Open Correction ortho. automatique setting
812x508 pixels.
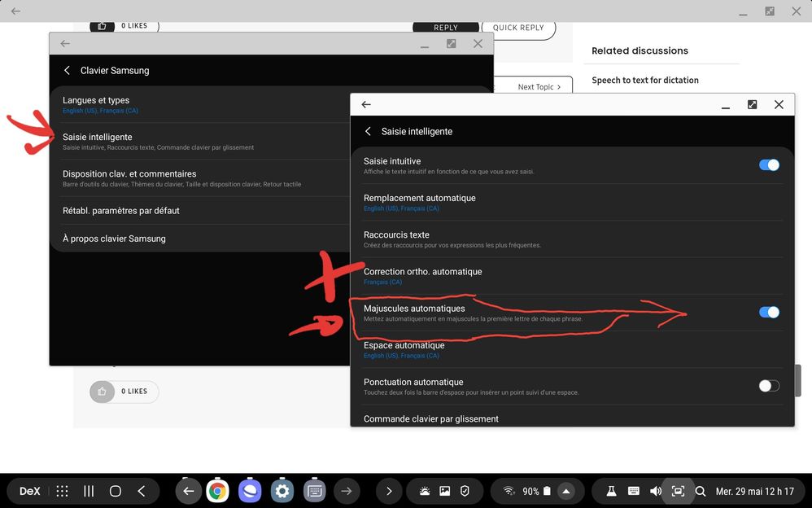pos(572,276)
